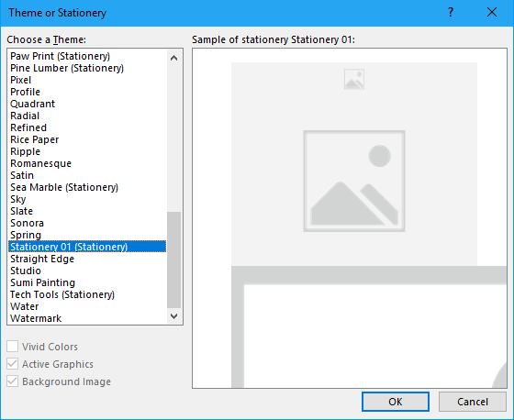Toggle the Active Graphics checkbox
Screen dimensions: 514x420
tap(13, 364)
